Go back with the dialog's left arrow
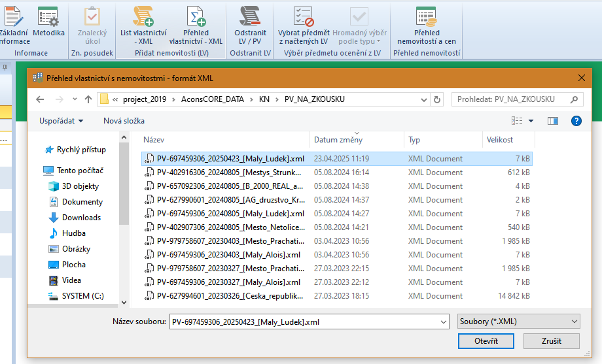 coord(40,99)
